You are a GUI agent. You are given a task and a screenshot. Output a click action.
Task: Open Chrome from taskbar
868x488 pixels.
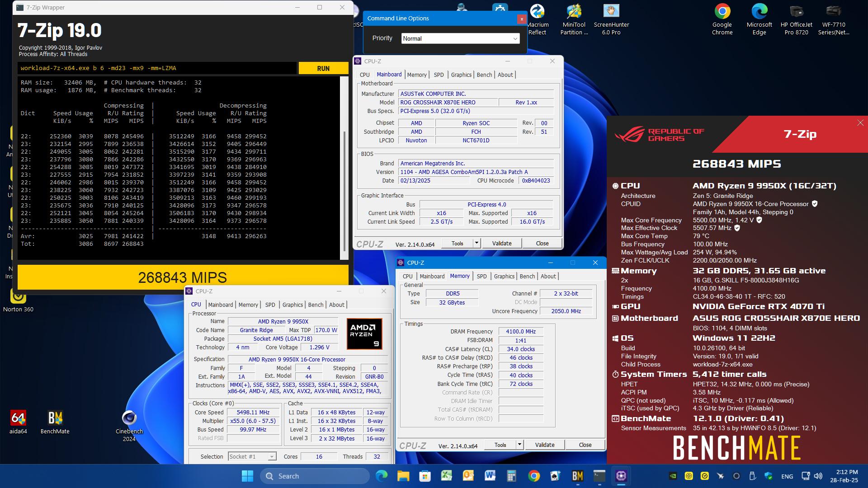tap(534, 476)
